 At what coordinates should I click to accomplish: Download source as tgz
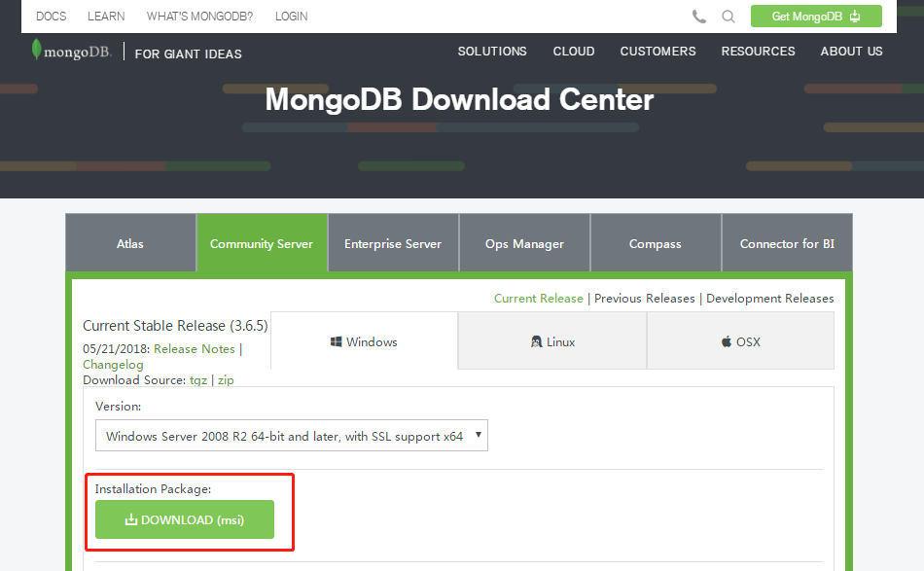click(x=198, y=380)
